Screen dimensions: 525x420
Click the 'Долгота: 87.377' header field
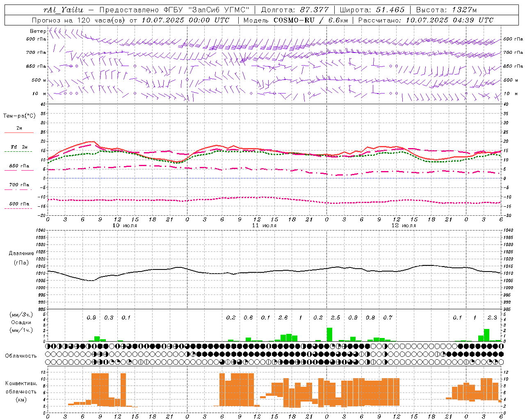point(295,10)
